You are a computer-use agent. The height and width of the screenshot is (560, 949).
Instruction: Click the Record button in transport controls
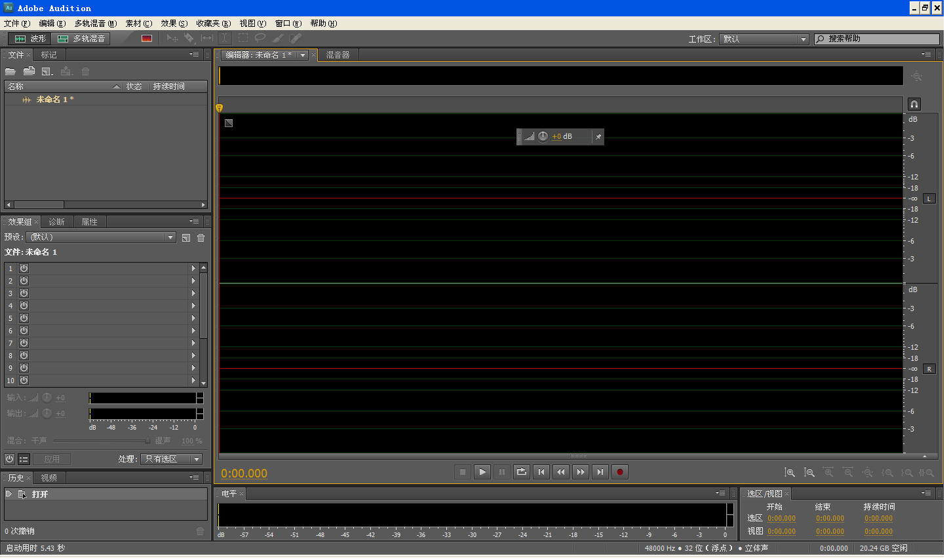[619, 472]
